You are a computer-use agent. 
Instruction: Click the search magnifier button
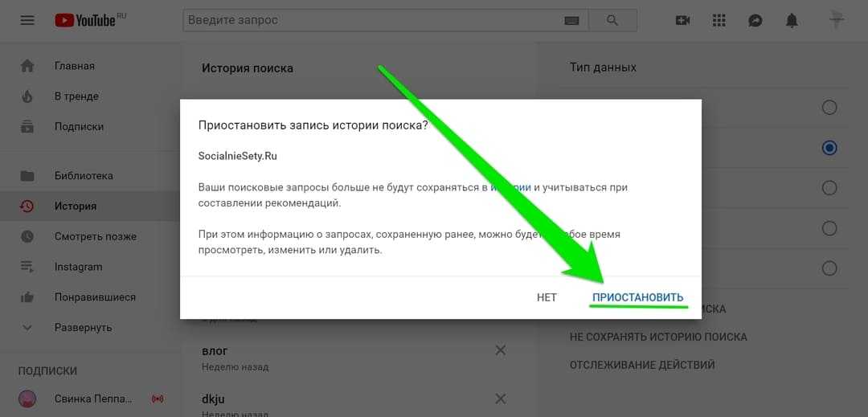pyautogui.click(x=612, y=20)
